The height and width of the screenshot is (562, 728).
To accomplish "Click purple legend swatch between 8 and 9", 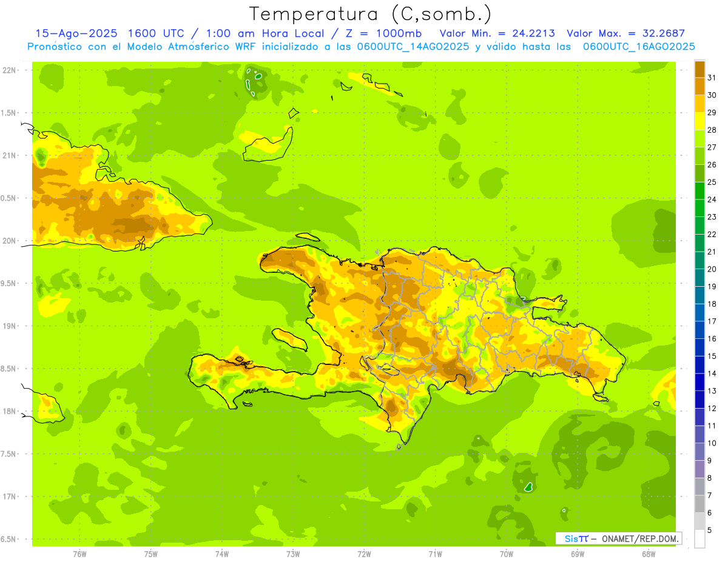I will point(699,469).
